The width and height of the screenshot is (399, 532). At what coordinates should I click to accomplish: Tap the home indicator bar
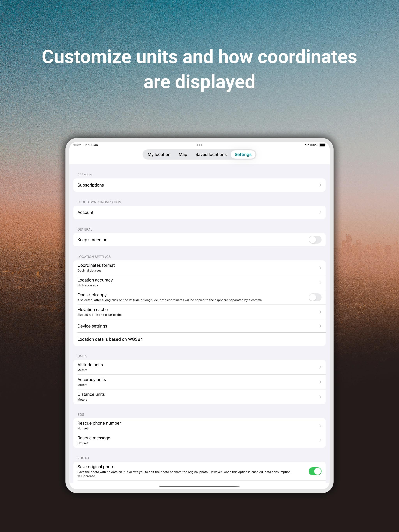tap(199, 487)
